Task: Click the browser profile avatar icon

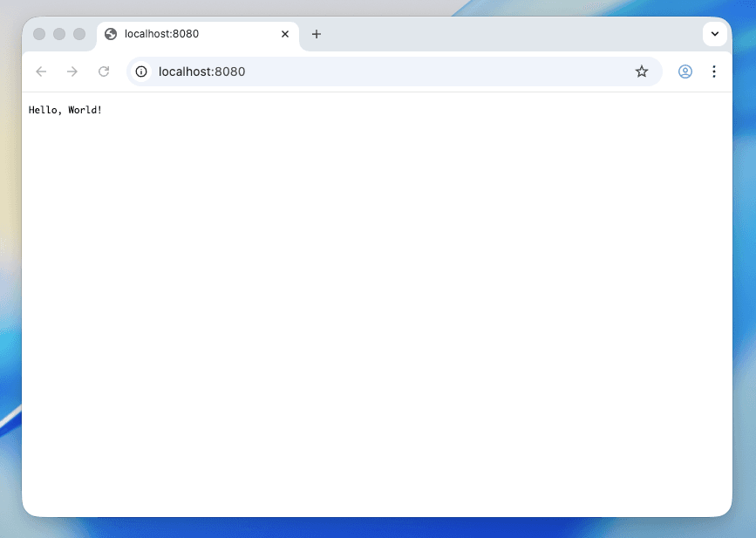Action: click(x=684, y=72)
